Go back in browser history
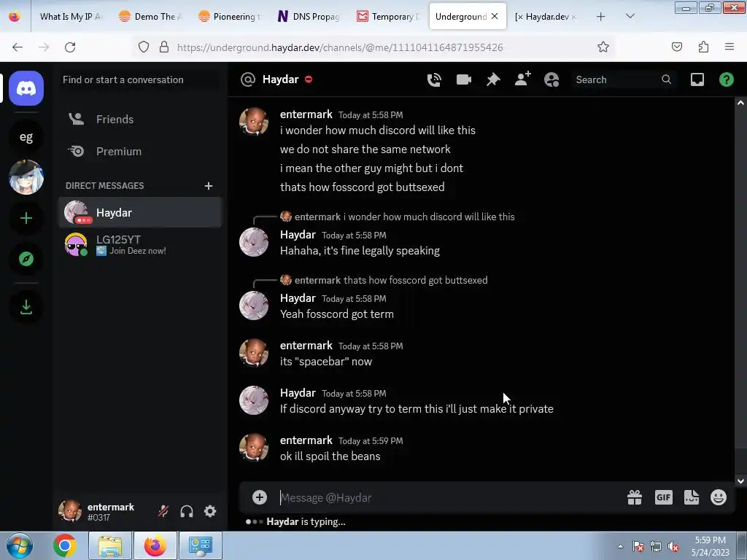Viewport: 747px width, 560px height. pos(18,47)
